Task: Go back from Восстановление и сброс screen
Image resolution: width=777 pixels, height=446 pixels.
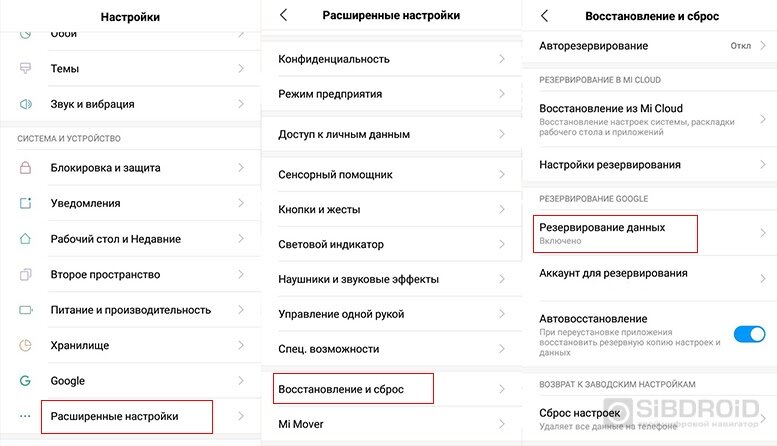Action: (544, 15)
